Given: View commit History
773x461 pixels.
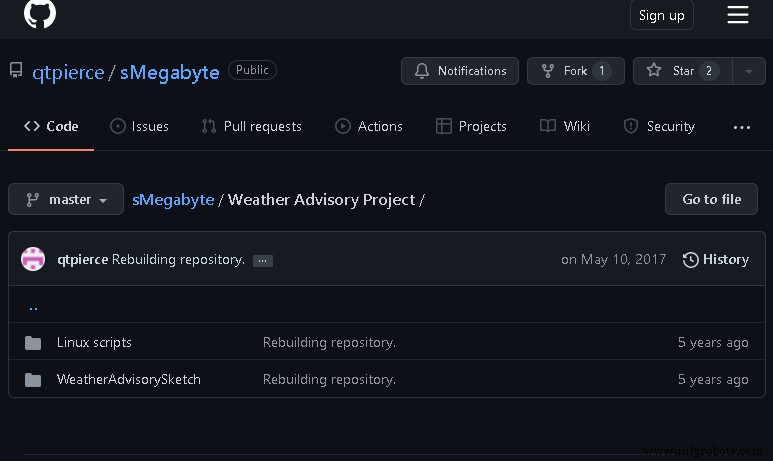Looking at the screenshot, I should pyautogui.click(x=715, y=259).
